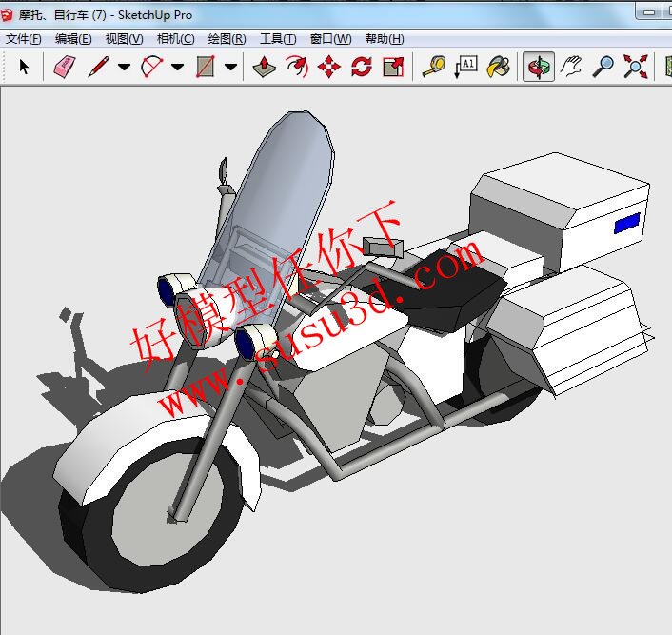
Task: Select the Paint Bucket tool
Action: 499,67
